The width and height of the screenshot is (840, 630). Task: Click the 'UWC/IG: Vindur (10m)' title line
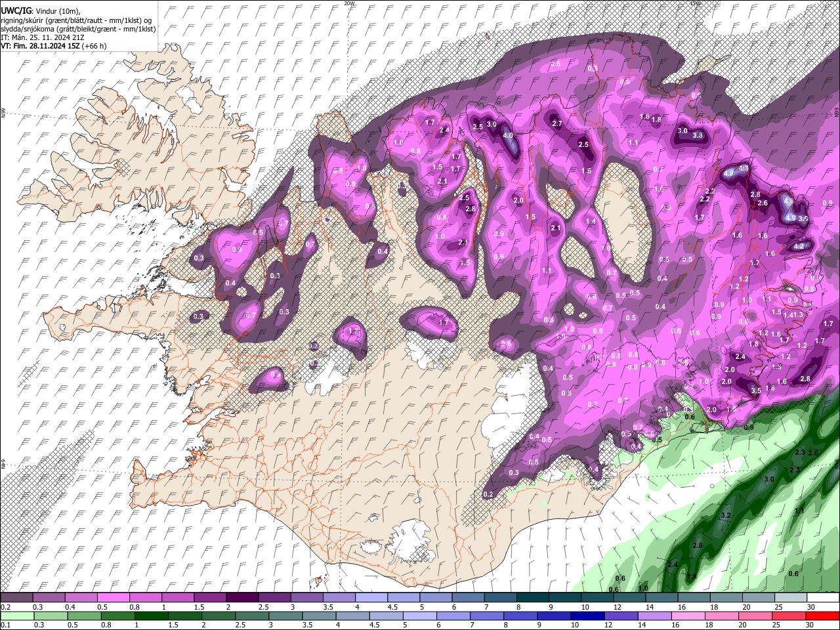[41, 11]
